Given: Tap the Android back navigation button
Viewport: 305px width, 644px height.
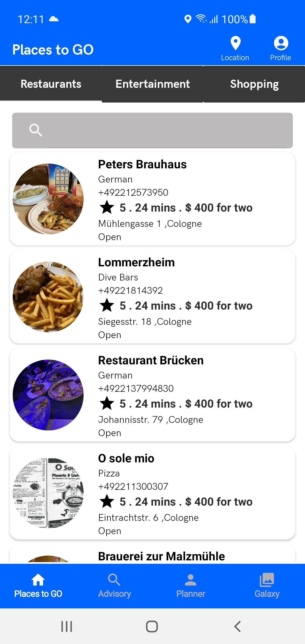Looking at the screenshot, I should tap(238, 626).
